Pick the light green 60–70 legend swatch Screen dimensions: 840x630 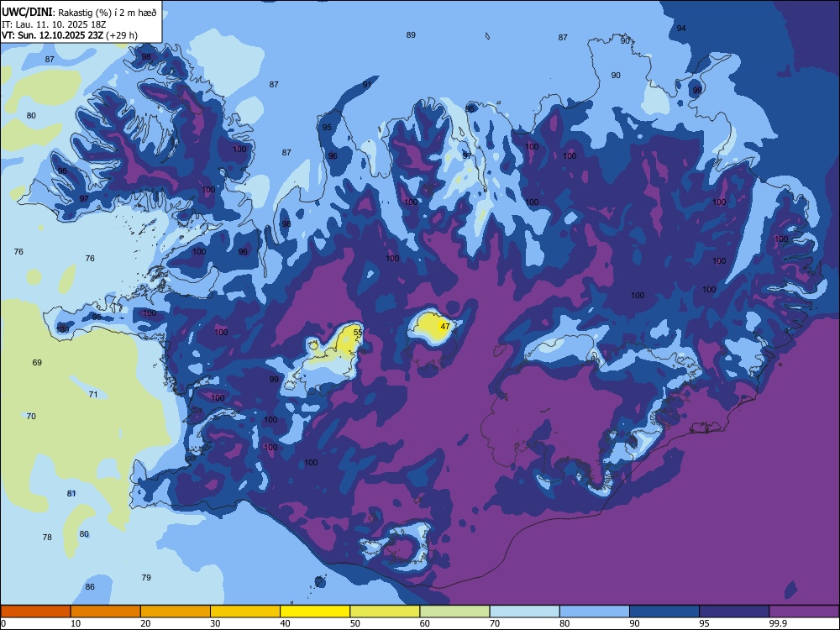[x=454, y=612]
